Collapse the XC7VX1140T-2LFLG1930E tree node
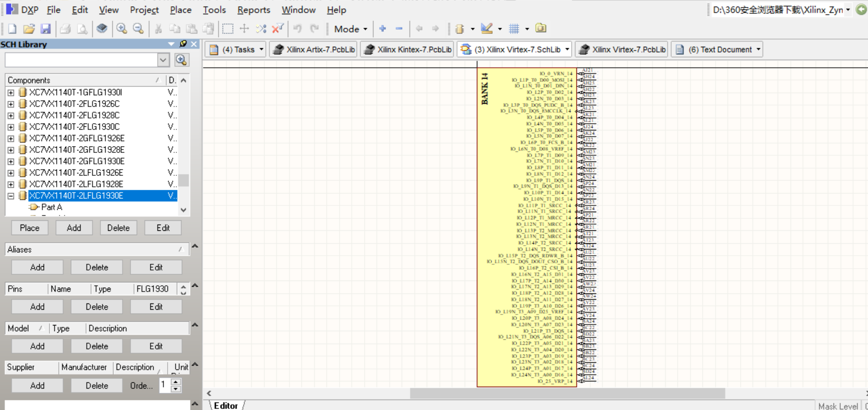 coord(11,195)
